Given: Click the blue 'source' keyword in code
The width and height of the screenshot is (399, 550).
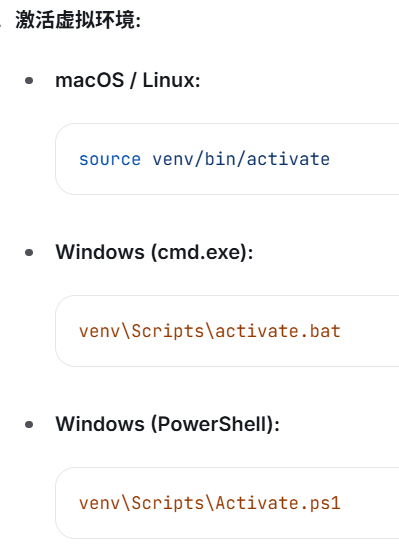Looking at the screenshot, I should point(110,159).
